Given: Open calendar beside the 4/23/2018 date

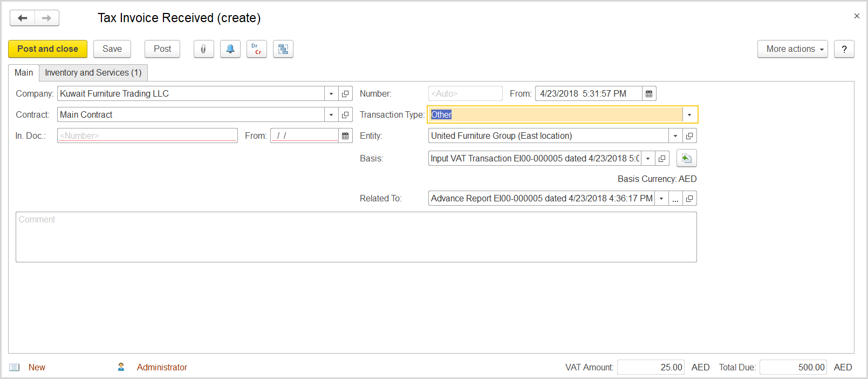Looking at the screenshot, I should pos(649,93).
